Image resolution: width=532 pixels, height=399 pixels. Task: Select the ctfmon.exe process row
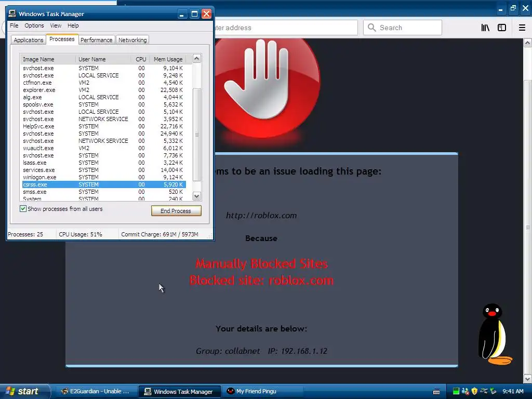[104, 83]
